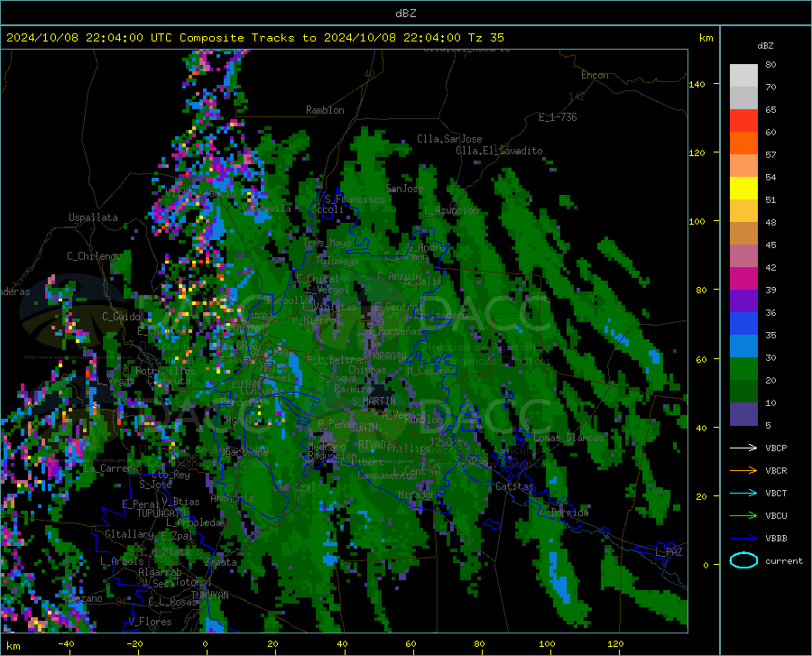Pick the magenta 39-42 dBZ color band

(743, 279)
